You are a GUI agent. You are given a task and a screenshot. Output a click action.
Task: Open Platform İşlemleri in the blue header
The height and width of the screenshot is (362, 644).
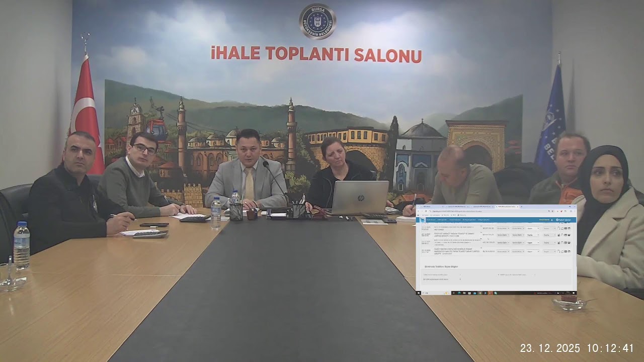563,220
